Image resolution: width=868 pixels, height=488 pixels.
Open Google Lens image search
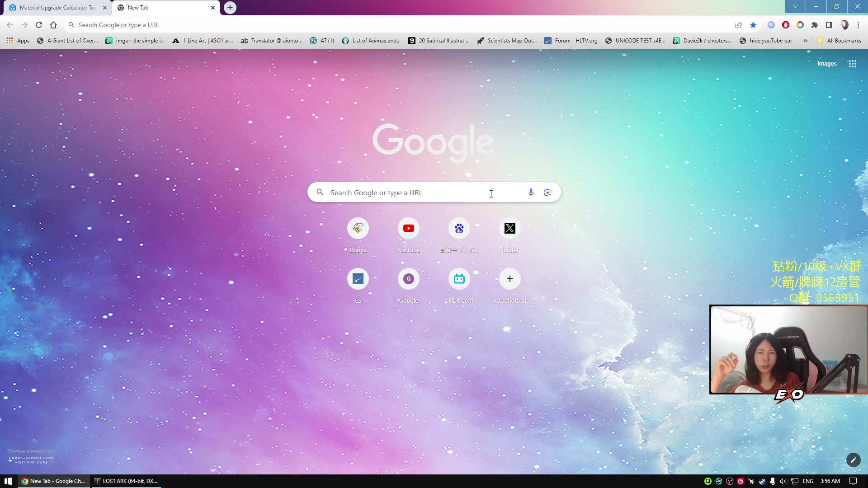pos(547,192)
